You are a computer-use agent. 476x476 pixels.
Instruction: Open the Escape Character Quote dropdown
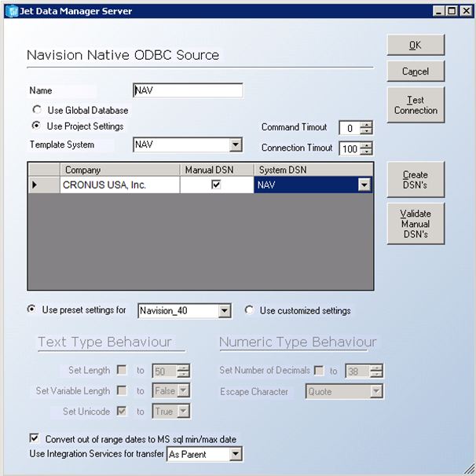(376, 392)
